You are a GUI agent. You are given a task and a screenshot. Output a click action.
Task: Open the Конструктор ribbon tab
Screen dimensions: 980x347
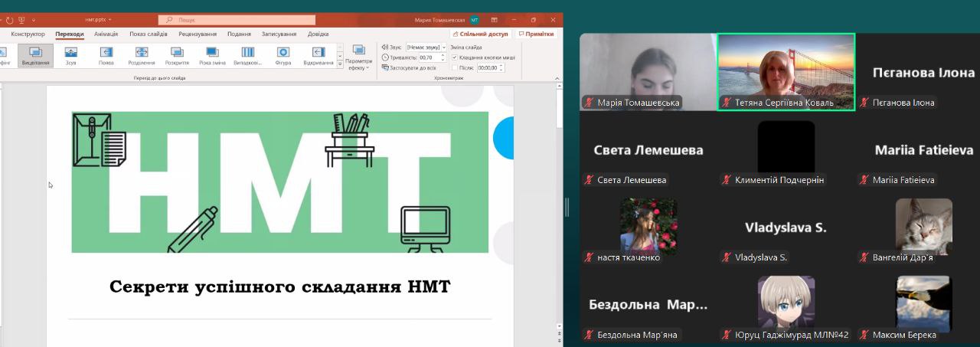click(x=28, y=34)
